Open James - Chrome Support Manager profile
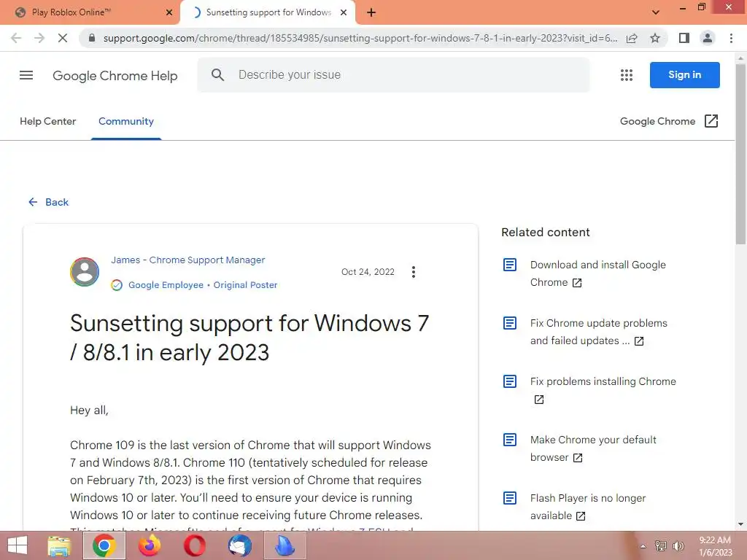Image resolution: width=747 pixels, height=560 pixels. (x=187, y=260)
